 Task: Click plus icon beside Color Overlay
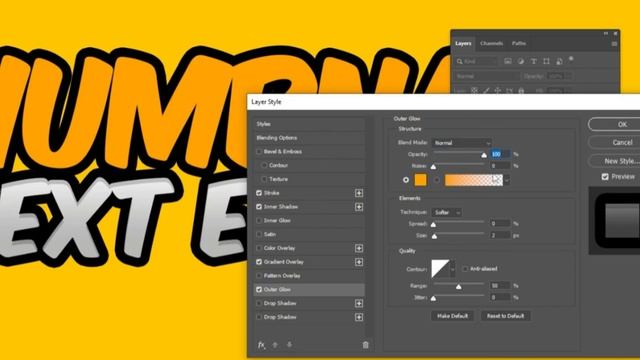pos(359,248)
